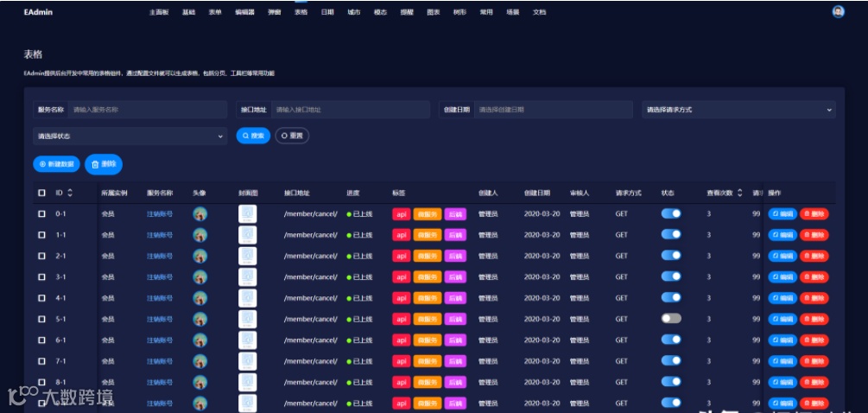Click the orange 微服务 tag in row 1-1
The width and height of the screenshot is (868, 413).
coord(428,235)
